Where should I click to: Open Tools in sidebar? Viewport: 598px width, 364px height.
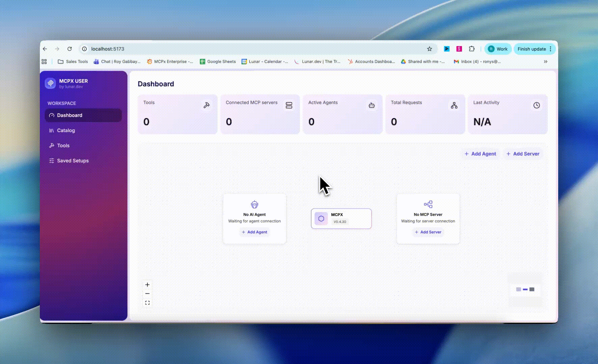coord(83,146)
